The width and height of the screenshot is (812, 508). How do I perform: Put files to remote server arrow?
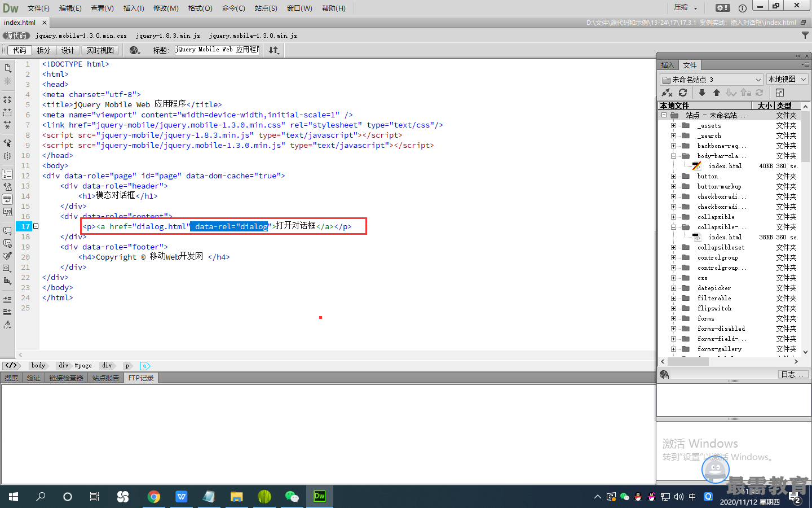tap(717, 93)
